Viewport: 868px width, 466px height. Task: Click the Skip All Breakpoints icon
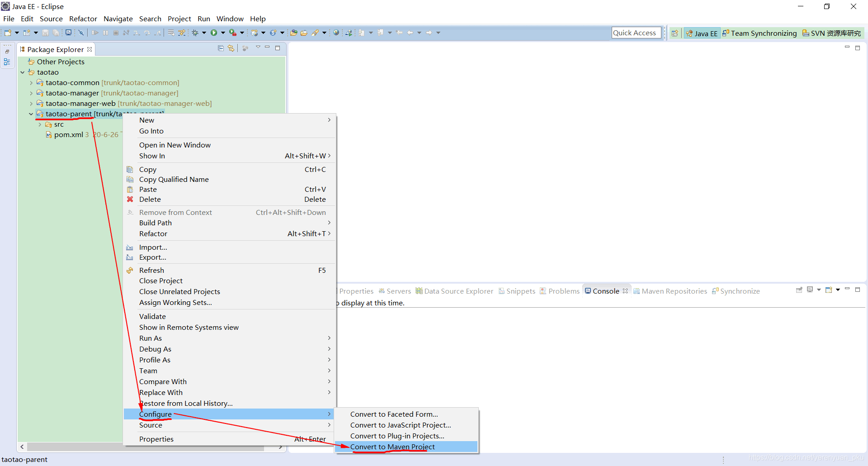pos(81,33)
